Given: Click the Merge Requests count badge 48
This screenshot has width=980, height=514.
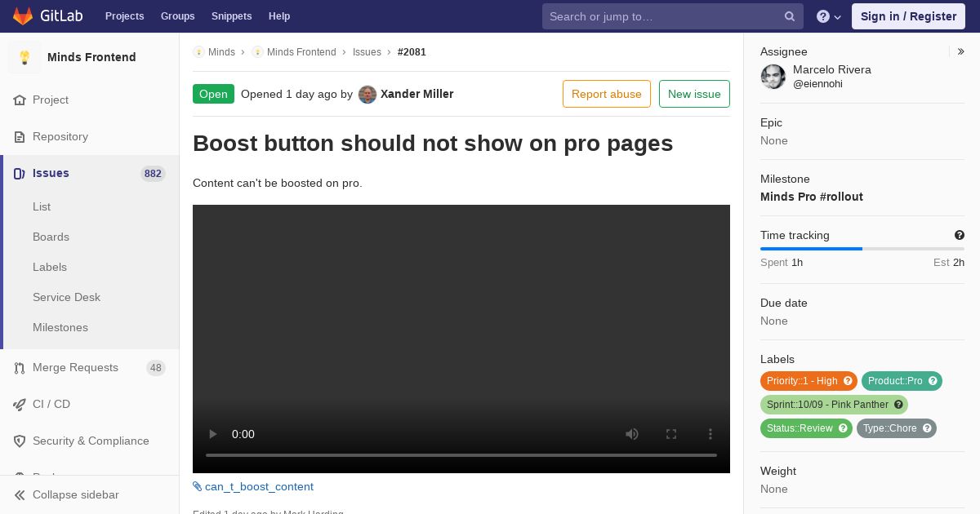Looking at the screenshot, I should pyautogui.click(x=156, y=368).
